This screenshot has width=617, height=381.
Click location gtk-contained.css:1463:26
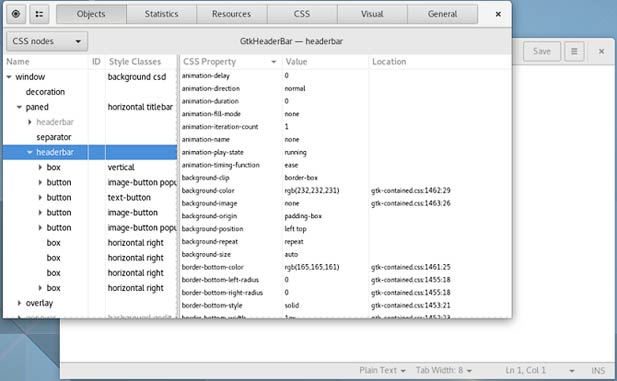coord(410,203)
